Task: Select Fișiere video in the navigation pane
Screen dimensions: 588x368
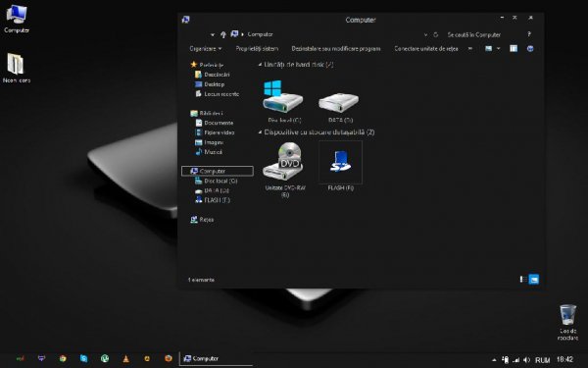Action: [215, 132]
